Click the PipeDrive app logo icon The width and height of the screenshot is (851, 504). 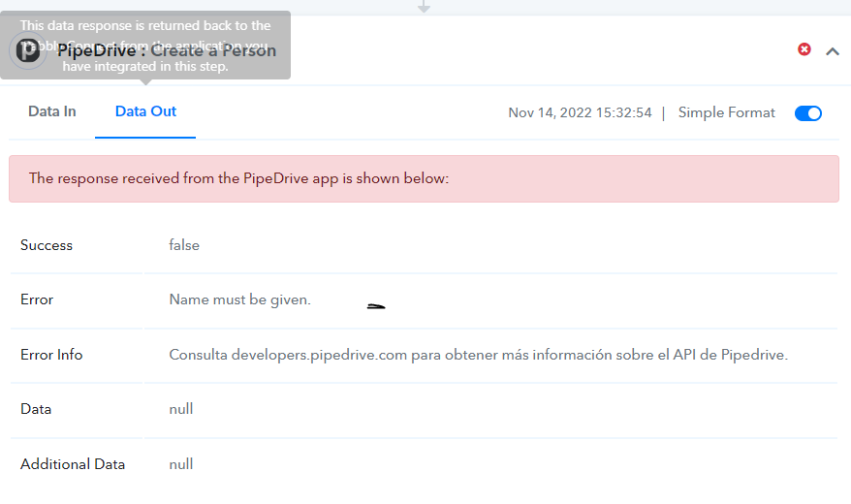(28, 50)
